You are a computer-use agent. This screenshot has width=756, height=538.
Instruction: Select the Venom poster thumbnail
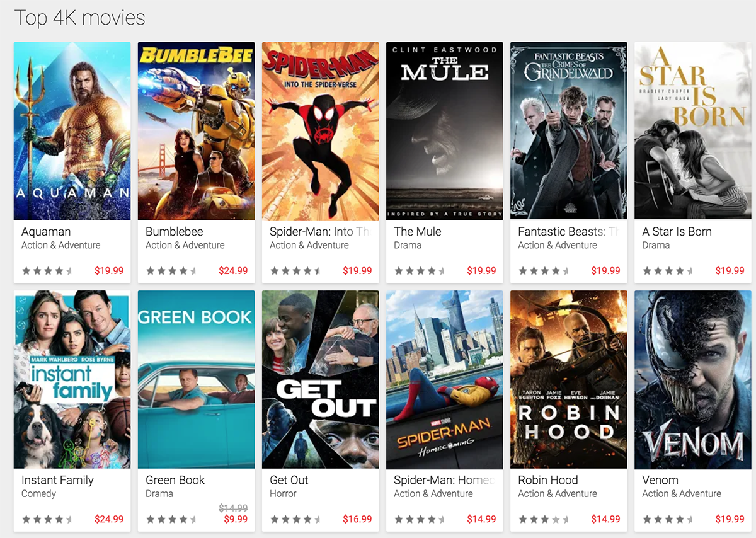point(693,379)
